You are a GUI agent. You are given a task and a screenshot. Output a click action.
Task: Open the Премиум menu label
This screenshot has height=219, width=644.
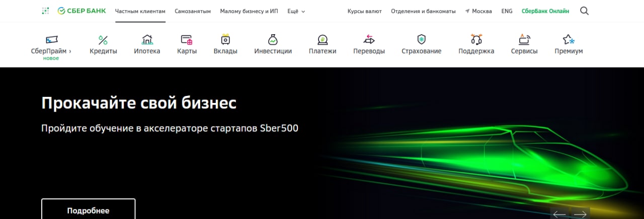click(569, 51)
